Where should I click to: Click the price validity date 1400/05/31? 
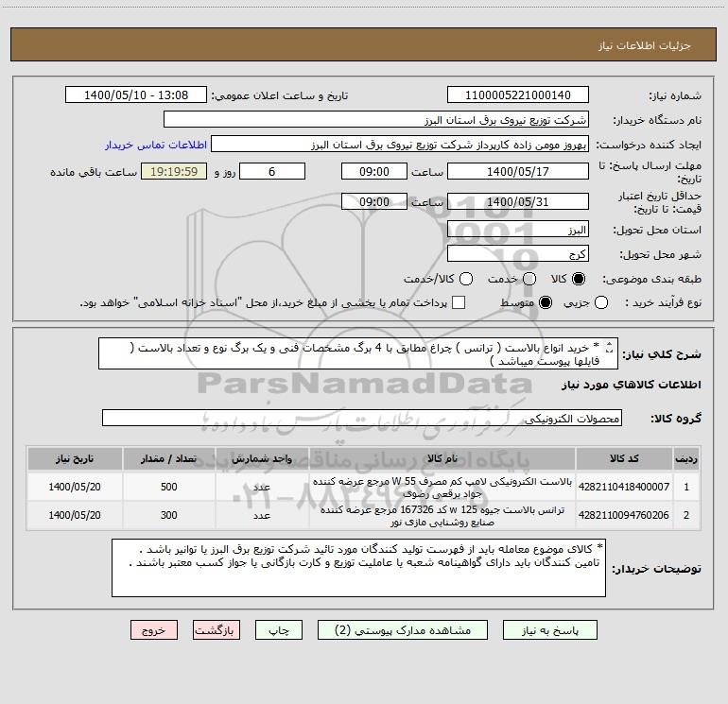[518, 202]
